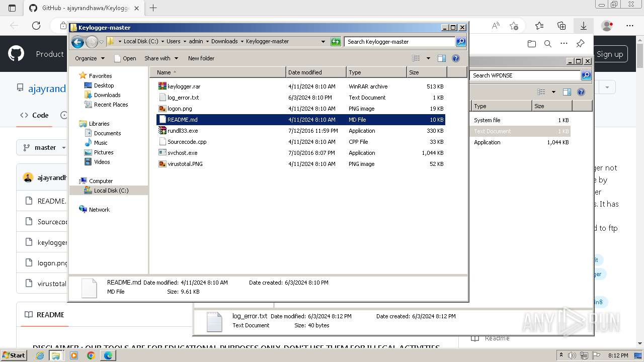Open Documents library
This screenshot has width=644, height=362.
pos(107,133)
